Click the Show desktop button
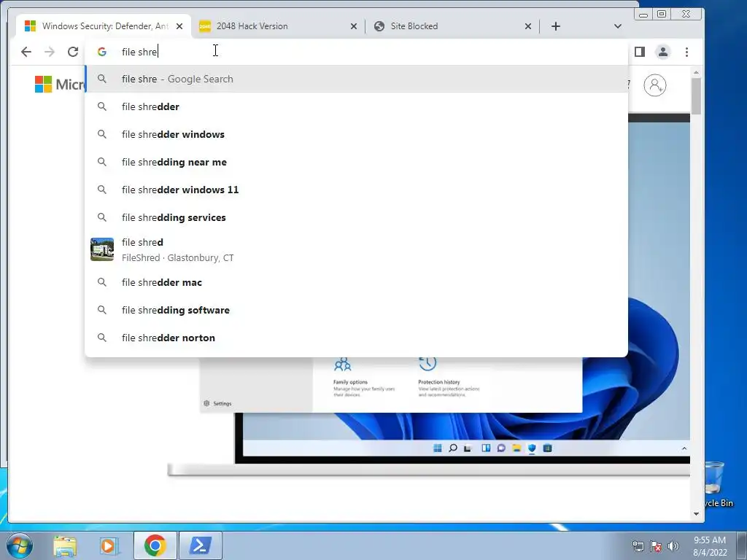The image size is (747, 560). 742,545
